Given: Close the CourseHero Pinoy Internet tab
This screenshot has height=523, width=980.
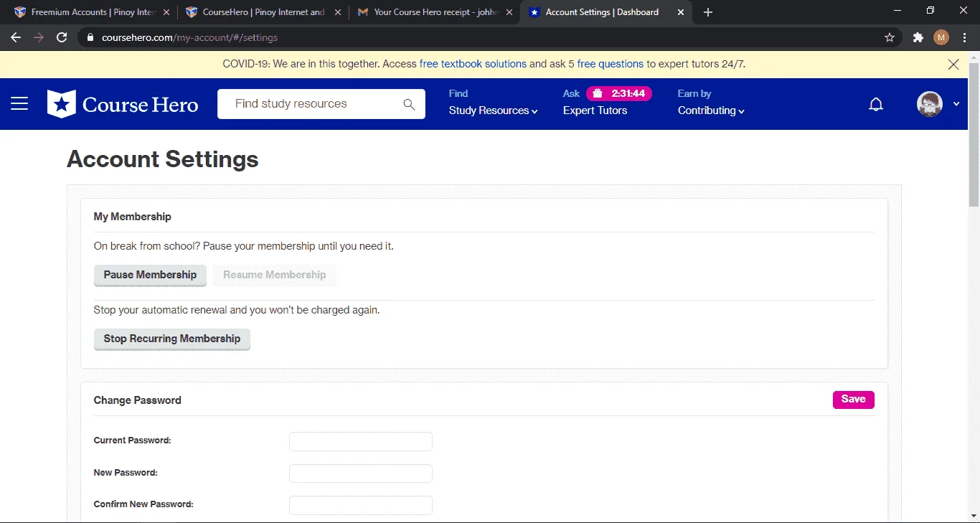Looking at the screenshot, I should [337, 12].
